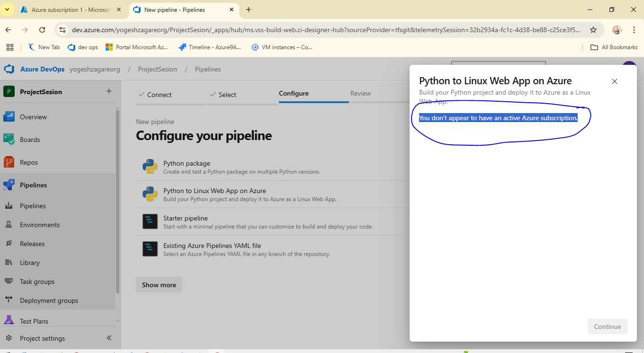Open ProjectSesion breadcrumb link
Viewport: 644px width, 353px height.
click(x=158, y=69)
